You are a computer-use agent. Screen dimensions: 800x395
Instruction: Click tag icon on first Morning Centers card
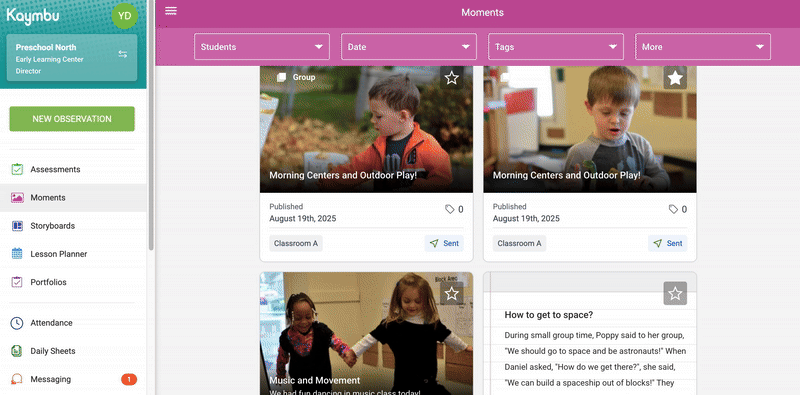tap(449, 209)
